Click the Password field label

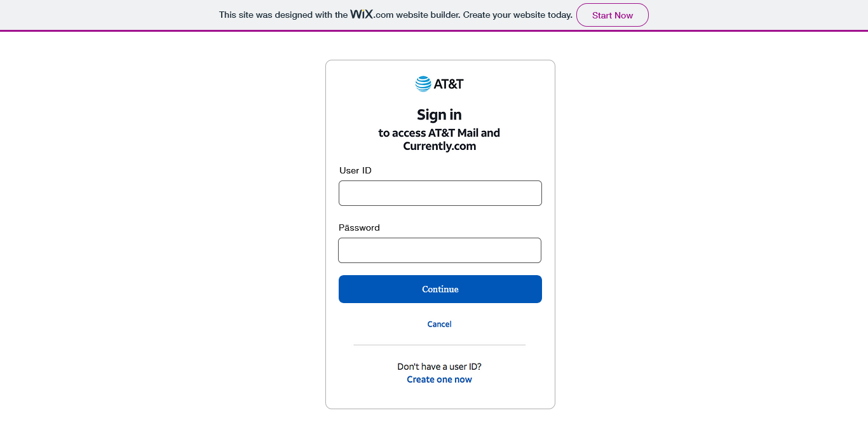click(359, 227)
